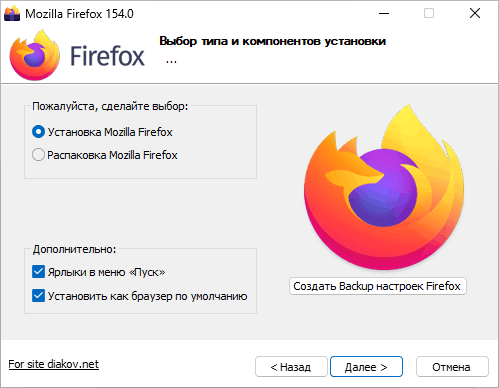Screen dimensions: 499x388
Task: Click the installer icon in the title bar
Action: [12, 14]
